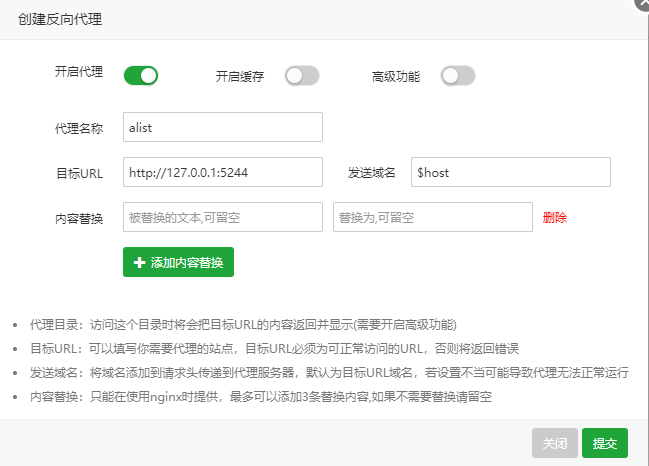Click the last help line about nginx
649x466 pixels.
(264, 396)
